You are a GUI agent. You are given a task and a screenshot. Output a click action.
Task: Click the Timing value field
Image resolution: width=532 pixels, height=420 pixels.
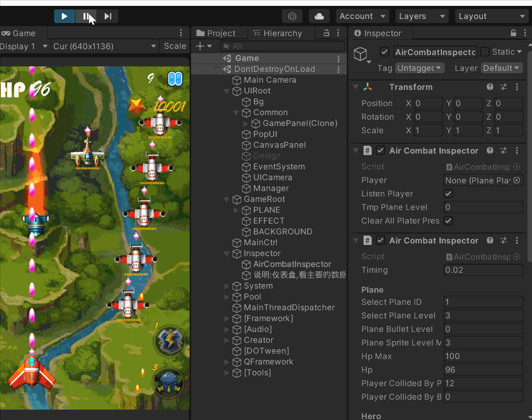click(483, 270)
